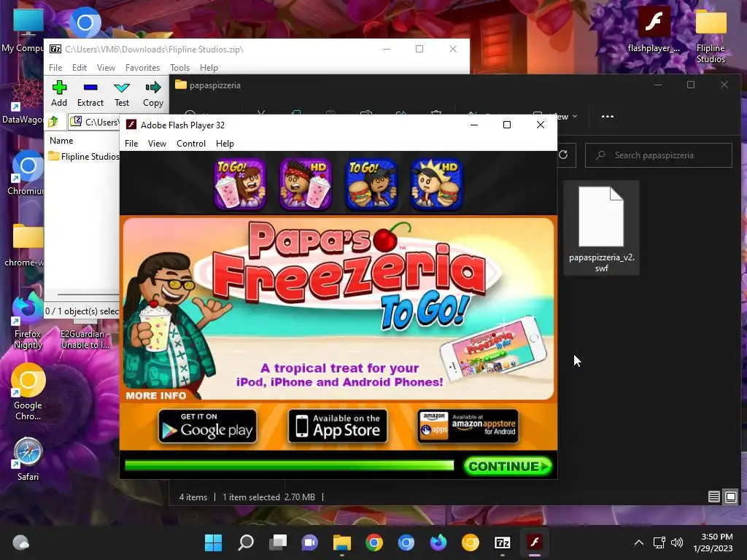
Task: Click the 7-Zip up-folder arrow icon
Action: point(53,122)
